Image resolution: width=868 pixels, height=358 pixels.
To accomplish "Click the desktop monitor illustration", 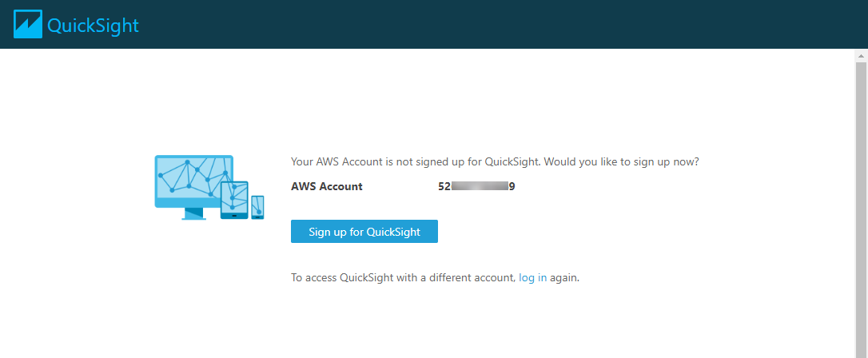I will [193, 187].
